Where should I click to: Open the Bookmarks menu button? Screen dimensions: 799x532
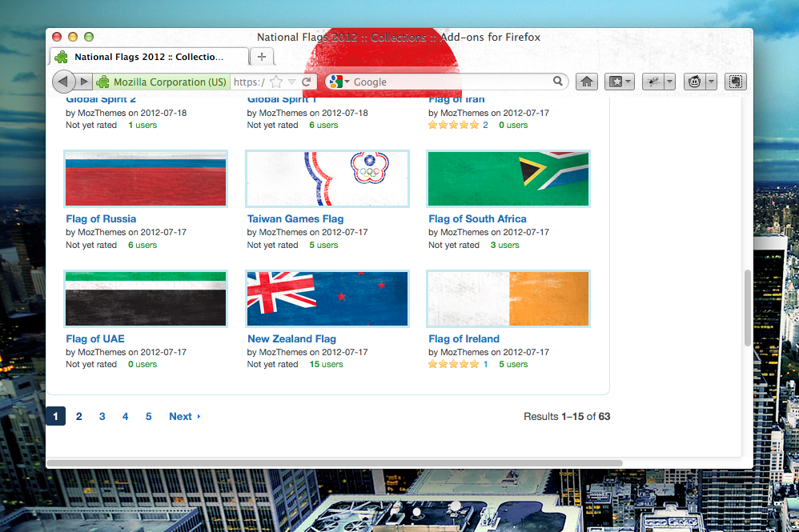[x=620, y=82]
